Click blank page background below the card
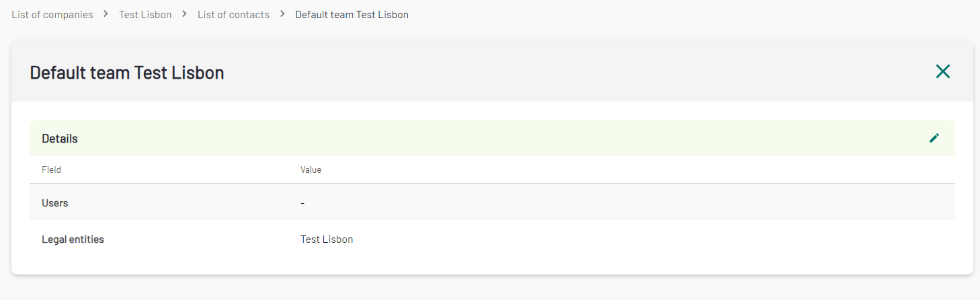This screenshot has height=300, width=980. pos(490,288)
